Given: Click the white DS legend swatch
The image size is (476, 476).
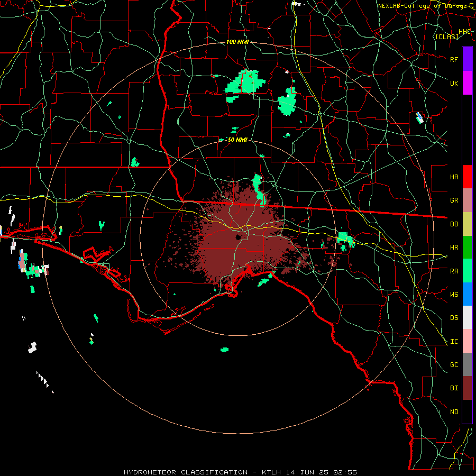Looking at the screenshot, I should coord(467,317).
